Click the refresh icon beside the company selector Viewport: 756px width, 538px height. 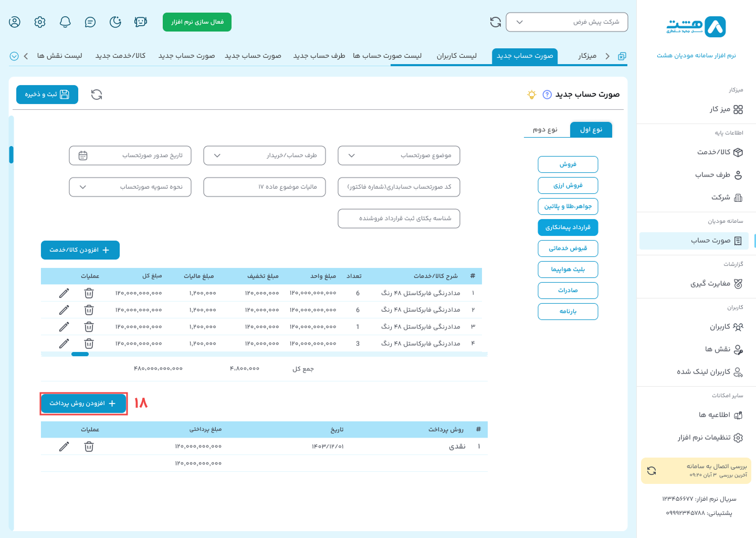point(495,22)
